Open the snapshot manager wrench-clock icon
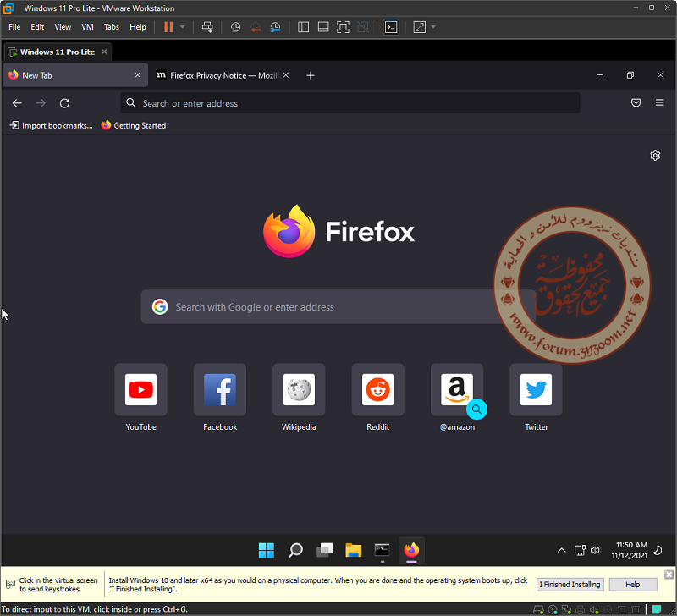The image size is (677, 616). [276, 27]
